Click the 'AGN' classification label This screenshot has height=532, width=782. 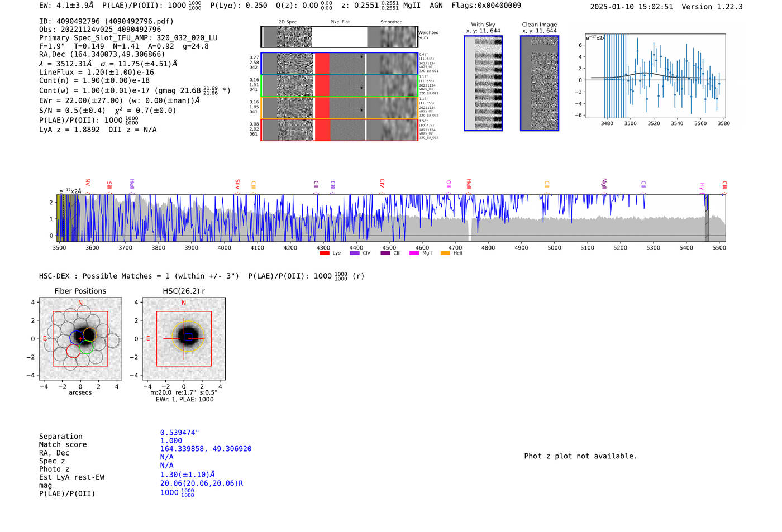pyautogui.click(x=436, y=5)
